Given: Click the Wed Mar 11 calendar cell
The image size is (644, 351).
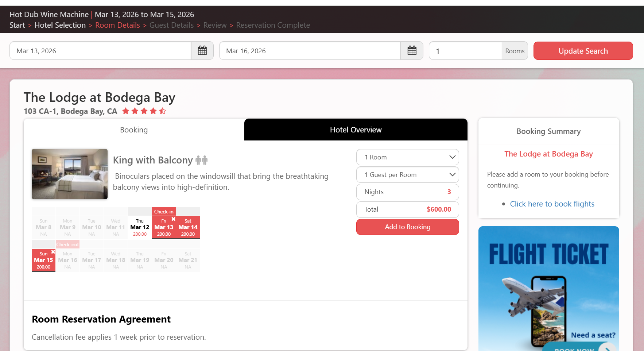Looking at the screenshot, I should coord(116,227).
